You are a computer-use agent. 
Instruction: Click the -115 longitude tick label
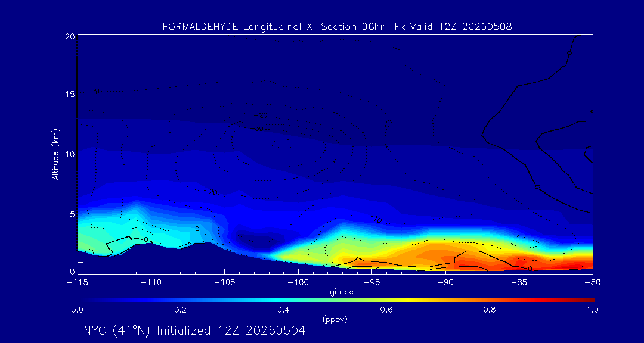click(78, 283)
